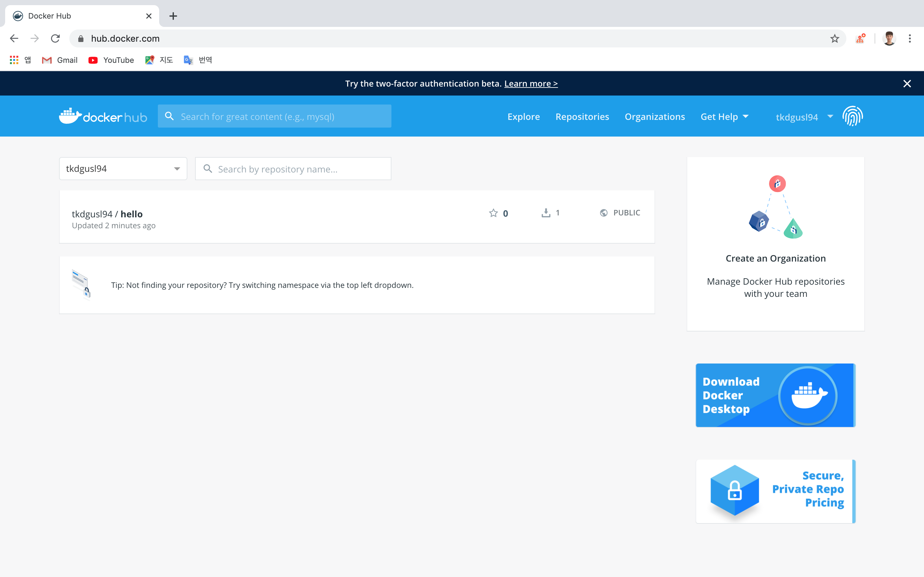This screenshot has width=924, height=577.
Task: Click the Download Docker Desktop banner
Action: 775,395
